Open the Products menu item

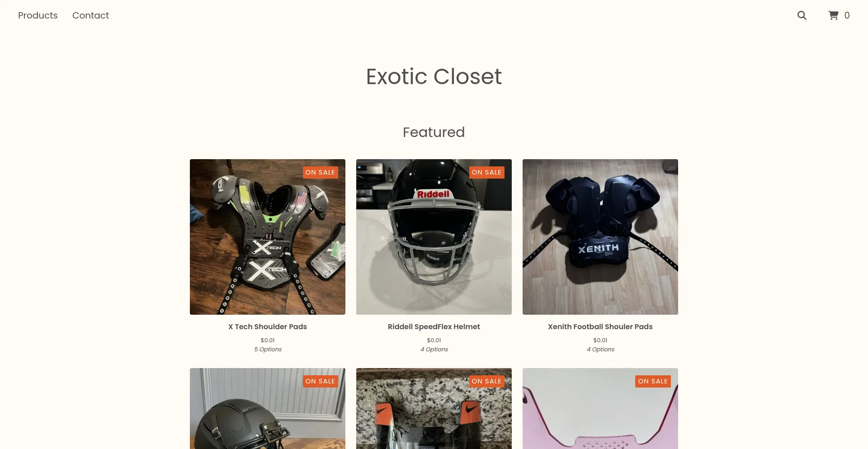coord(38,15)
